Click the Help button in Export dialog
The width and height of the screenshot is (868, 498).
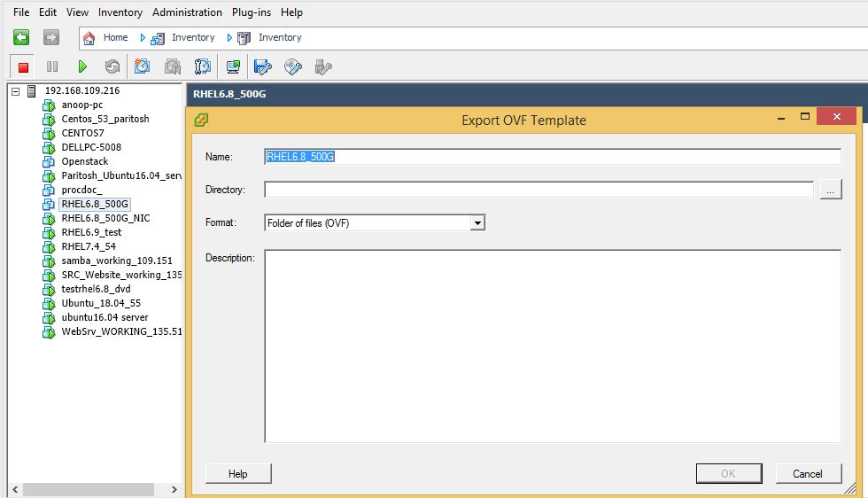pyautogui.click(x=238, y=473)
